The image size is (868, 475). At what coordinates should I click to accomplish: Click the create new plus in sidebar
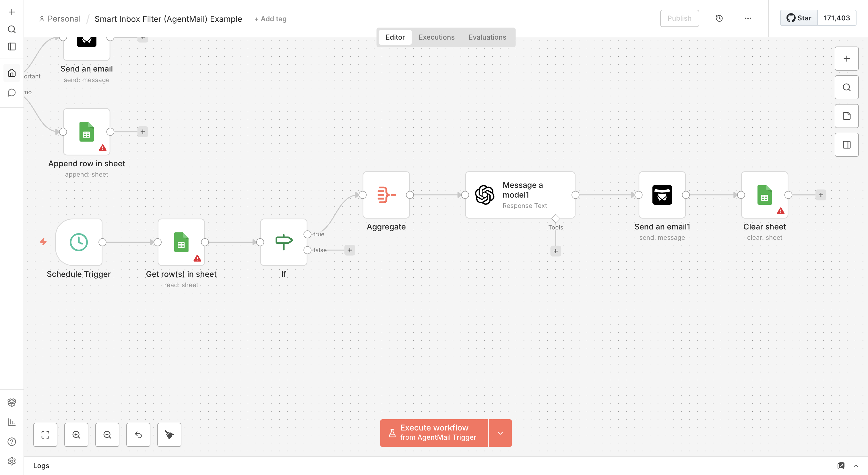(x=12, y=12)
